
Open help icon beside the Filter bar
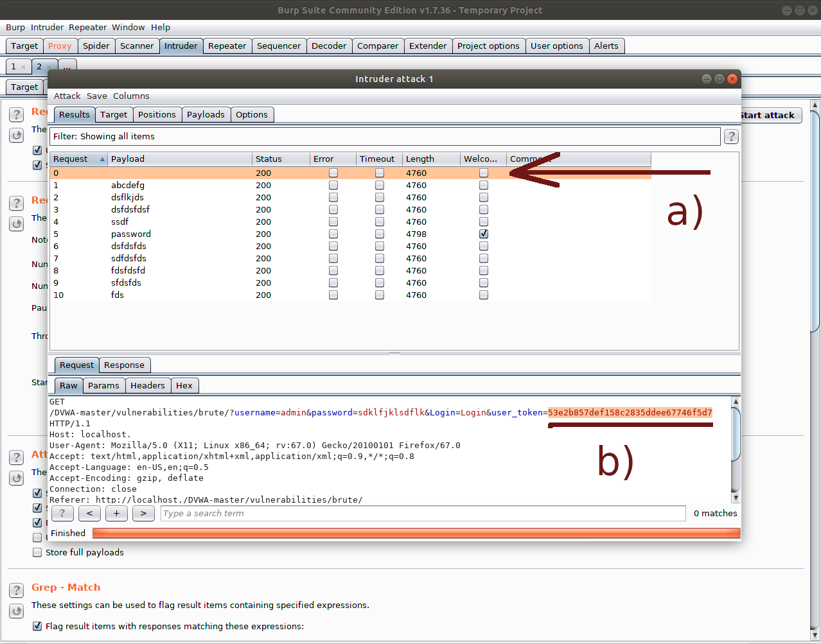pos(731,136)
